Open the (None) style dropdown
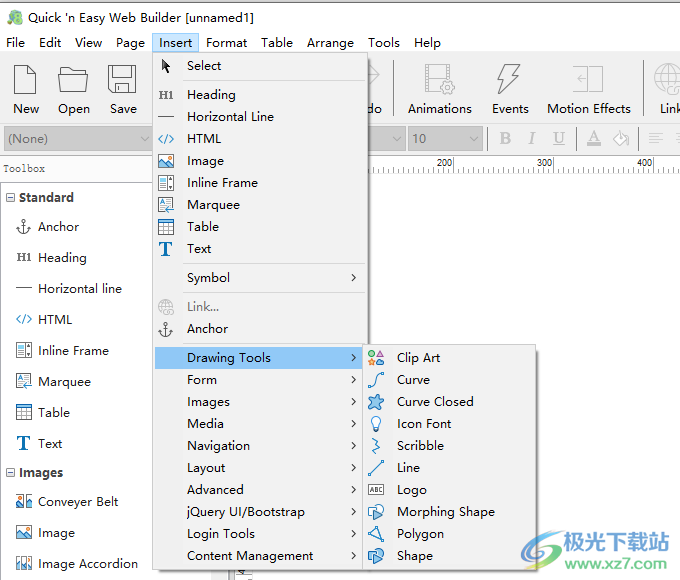 (78, 139)
